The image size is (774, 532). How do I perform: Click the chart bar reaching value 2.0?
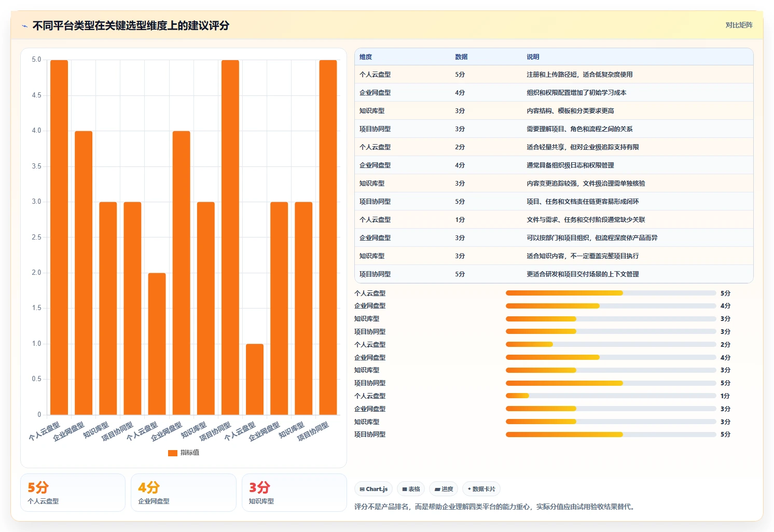(157, 344)
